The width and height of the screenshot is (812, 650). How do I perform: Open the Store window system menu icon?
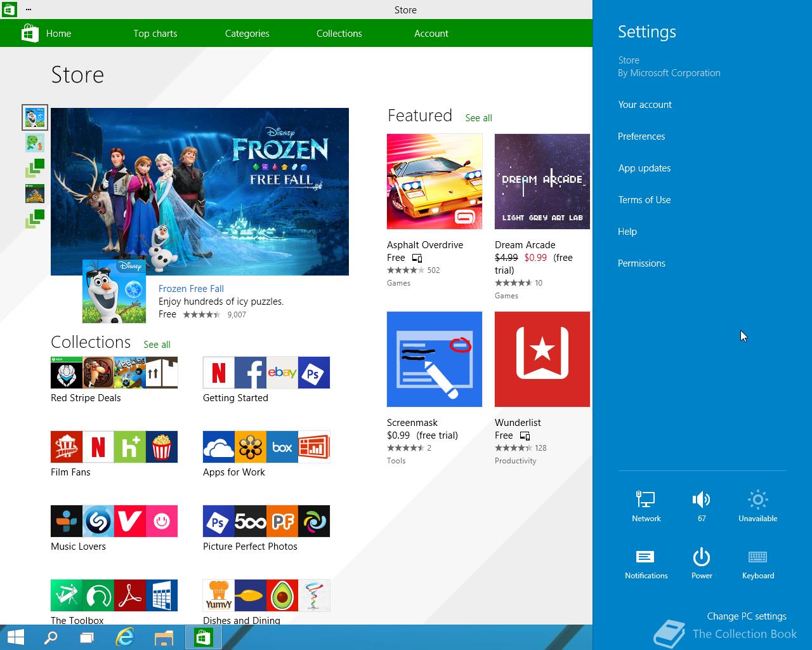point(9,10)
